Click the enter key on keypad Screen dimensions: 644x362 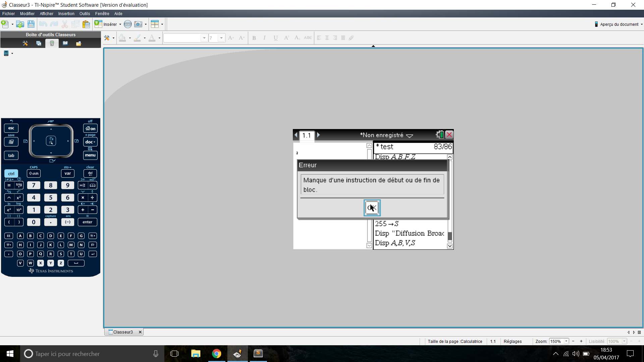click(x=88, y=222)
